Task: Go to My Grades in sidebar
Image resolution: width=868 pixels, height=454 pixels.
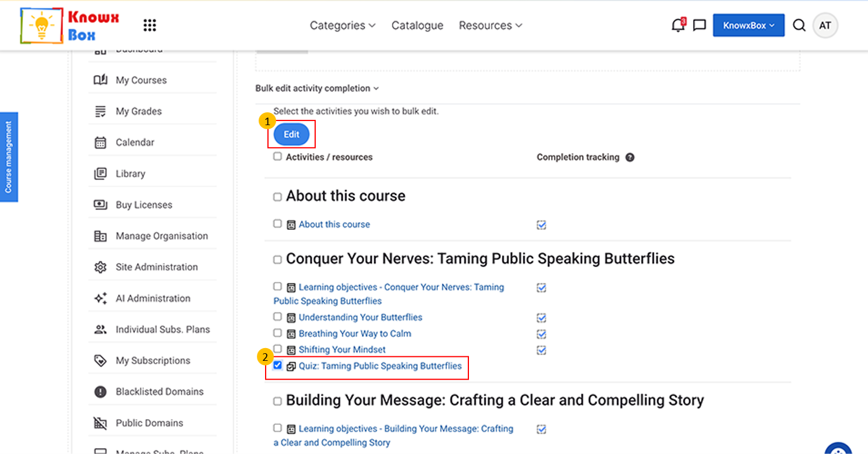Action: [x=139, y=111]
